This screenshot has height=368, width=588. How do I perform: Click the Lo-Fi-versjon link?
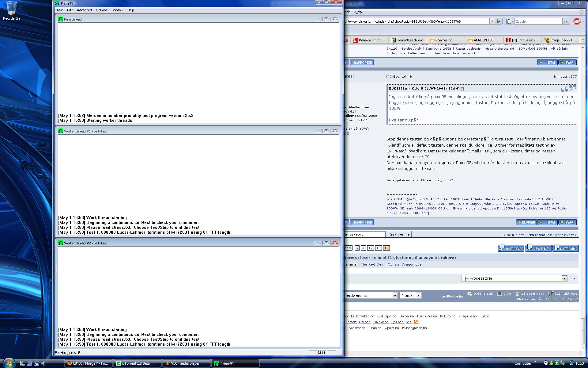tap(453, 296)
